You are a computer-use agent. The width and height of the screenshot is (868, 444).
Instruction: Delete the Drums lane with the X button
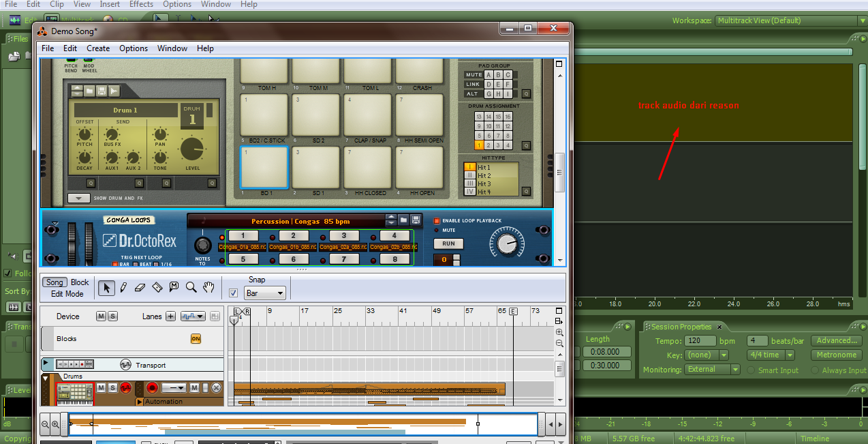[216, 388]
